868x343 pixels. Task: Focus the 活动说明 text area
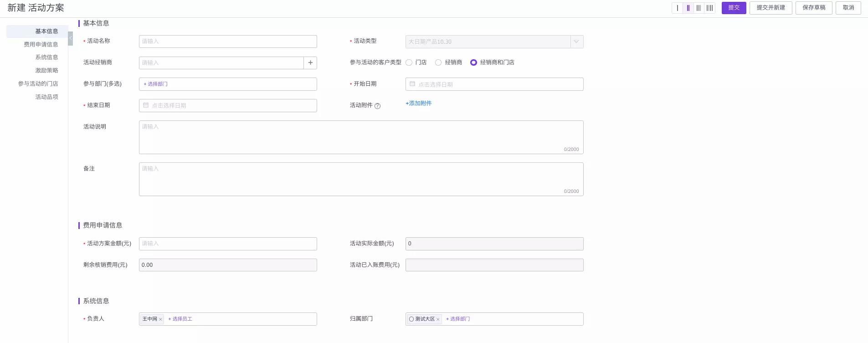click(x=361, y=137)
